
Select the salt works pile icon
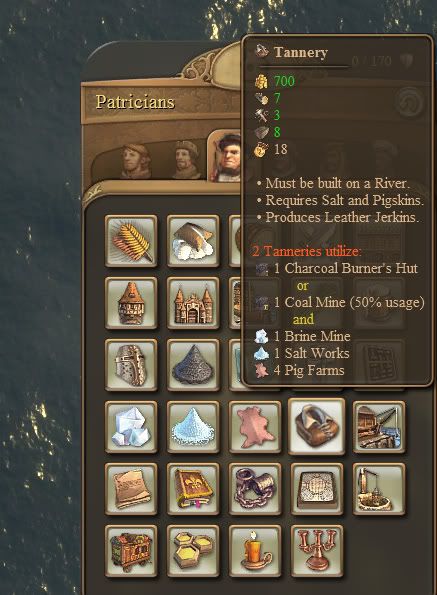[x=193, y=427]
